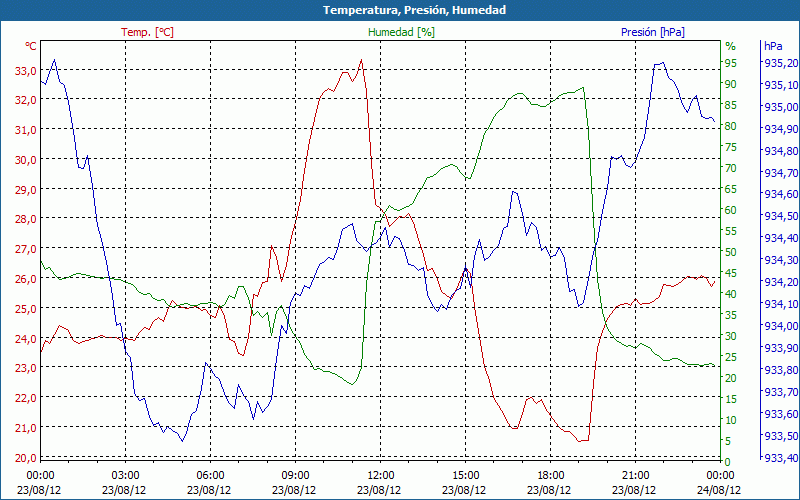This screenshot has height=500, width=800.
Task: Click the chart title 'Temperatura, Presión, Humedad'
Action: (x=414, y=10)
